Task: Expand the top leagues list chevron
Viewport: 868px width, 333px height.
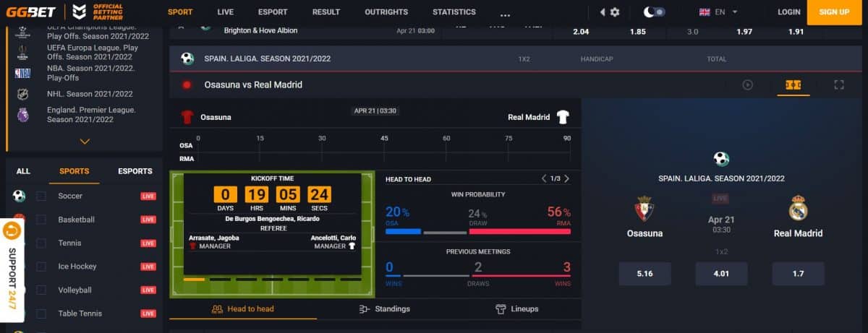Action: click(x=85, y=142)
